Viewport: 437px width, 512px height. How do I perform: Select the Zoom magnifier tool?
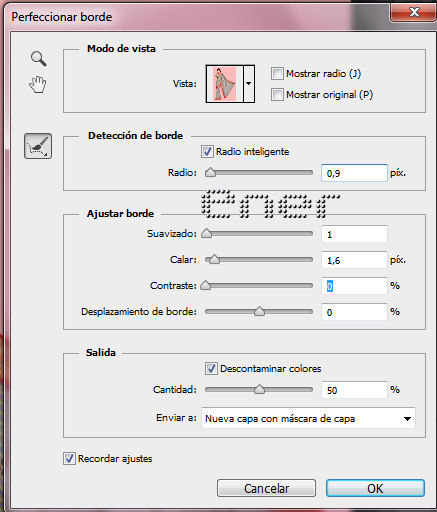[x=39, y=58]
